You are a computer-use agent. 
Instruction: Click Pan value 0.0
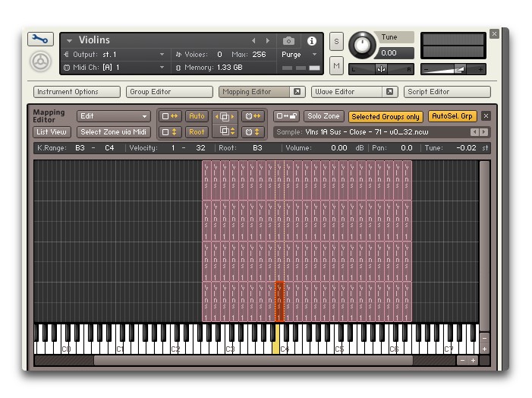(x=407, y=148)
